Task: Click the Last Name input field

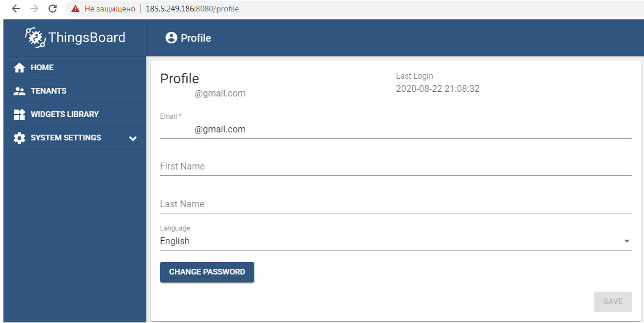Action: 395,204
